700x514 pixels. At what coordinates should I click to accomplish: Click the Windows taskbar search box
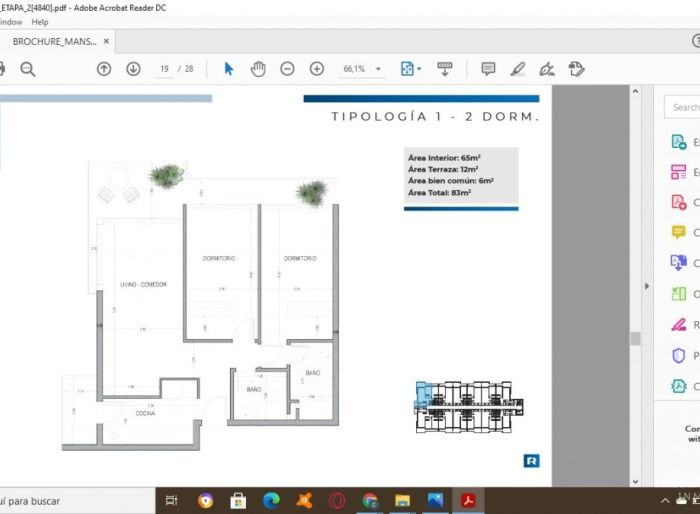(x=76, y=501)
